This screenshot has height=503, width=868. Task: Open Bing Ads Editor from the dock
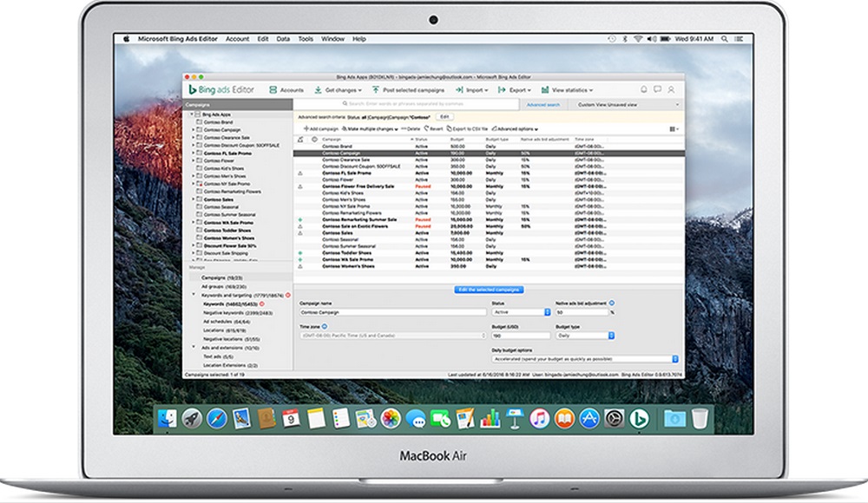point(639,419)
